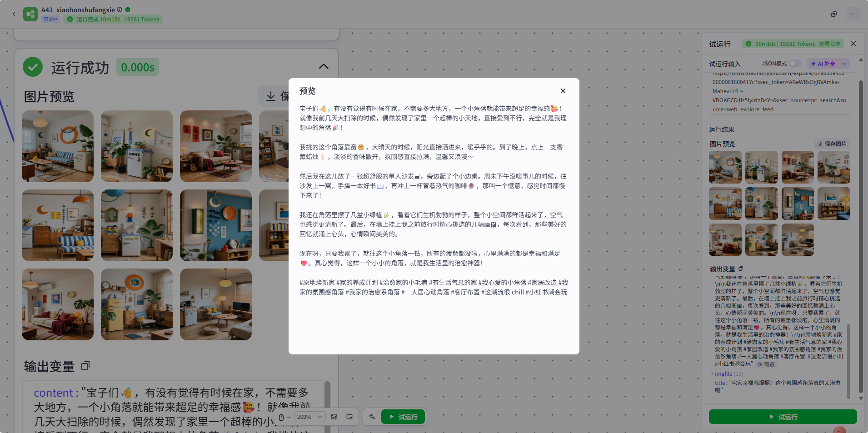The image size is (868, 433).
Task: Open white cat image in result card second row
Action: pos(137,225)
